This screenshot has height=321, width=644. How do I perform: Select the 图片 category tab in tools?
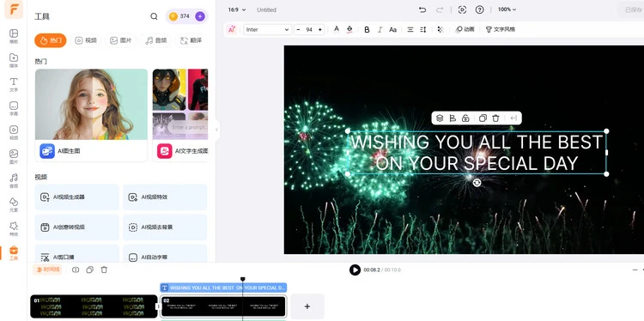pyautogui.click(x=121, y=40)
